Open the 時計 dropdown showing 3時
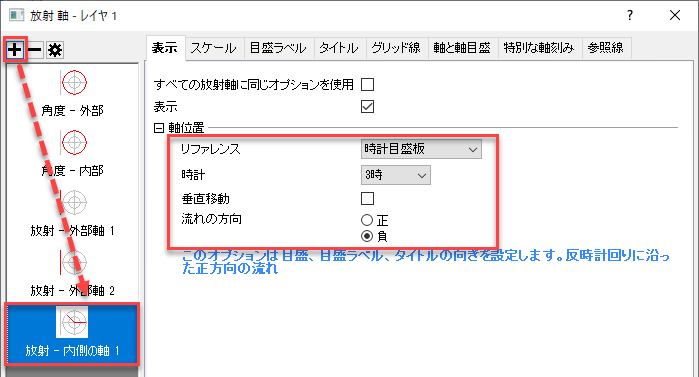 395,175
